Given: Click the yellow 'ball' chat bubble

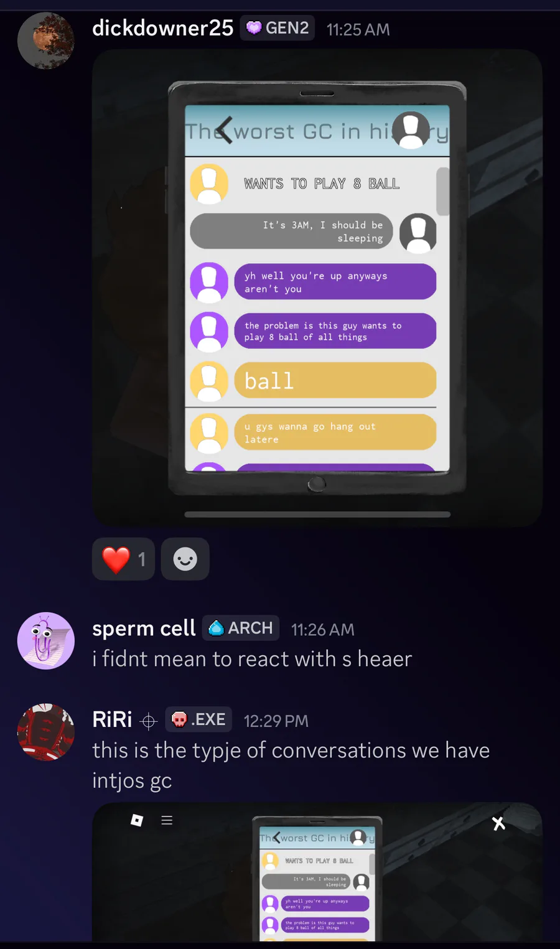Looking at the screenshot, I should [x=335, y=380].
